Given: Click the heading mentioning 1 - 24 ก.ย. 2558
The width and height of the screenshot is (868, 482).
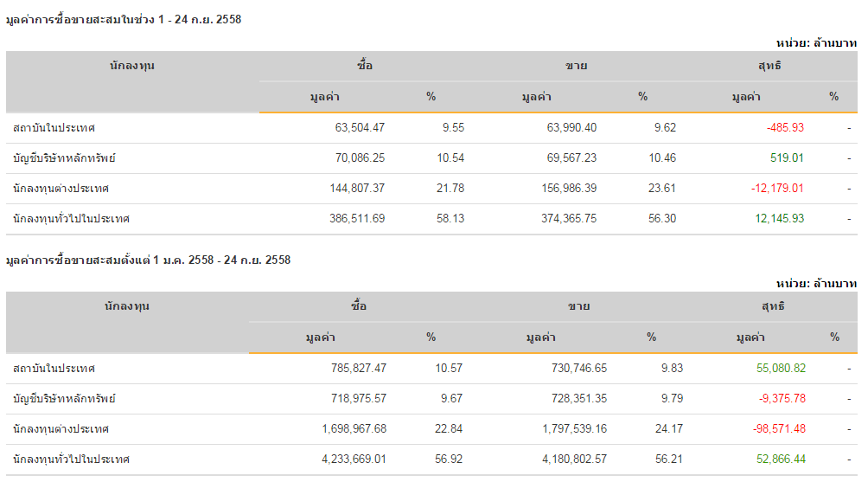Looking at the screenshot, I should click(x=124, y=20).
